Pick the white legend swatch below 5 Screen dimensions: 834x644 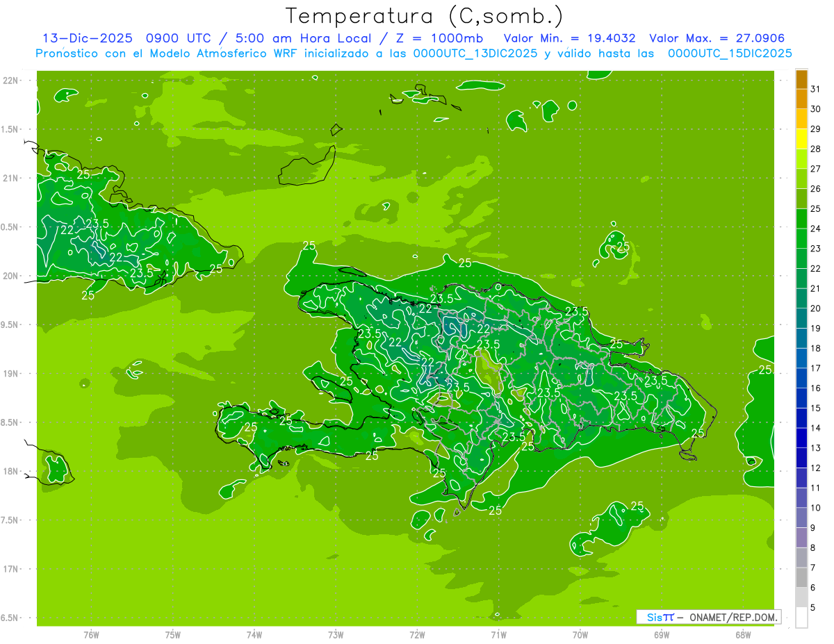point(801,618)
